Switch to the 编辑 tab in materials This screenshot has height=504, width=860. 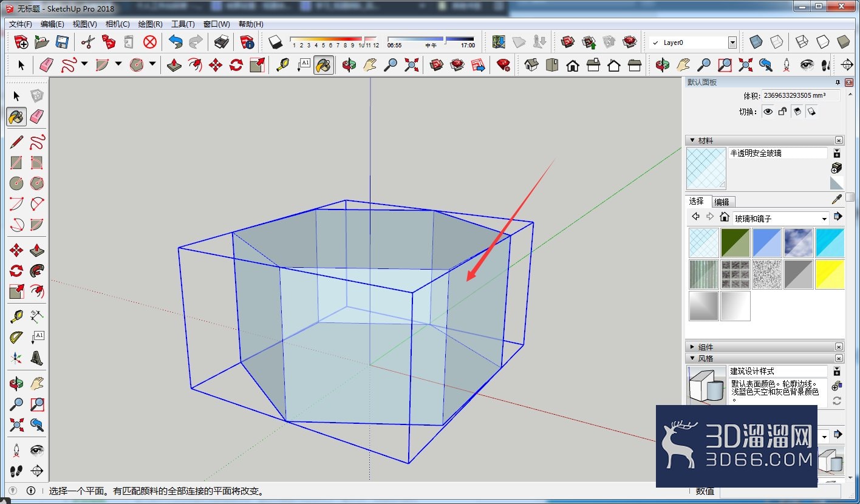pyautogui.click(x=722, y=202)
